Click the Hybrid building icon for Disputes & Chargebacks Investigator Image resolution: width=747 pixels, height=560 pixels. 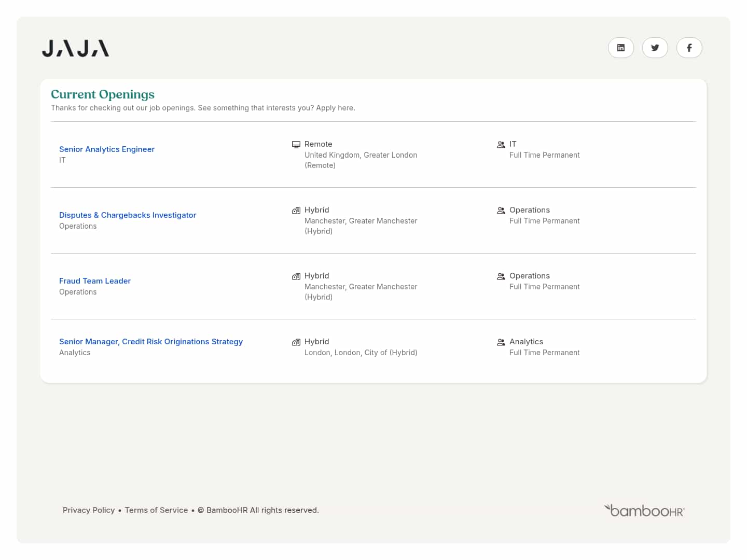[x=296, y=211]
